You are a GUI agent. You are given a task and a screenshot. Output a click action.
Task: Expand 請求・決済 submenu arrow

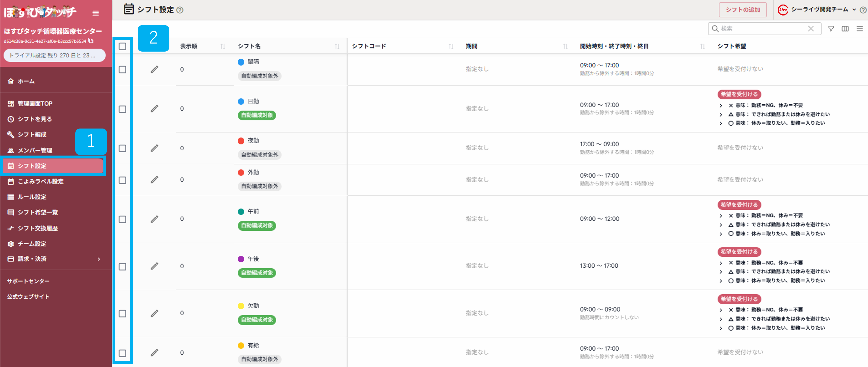pos(99,259)
